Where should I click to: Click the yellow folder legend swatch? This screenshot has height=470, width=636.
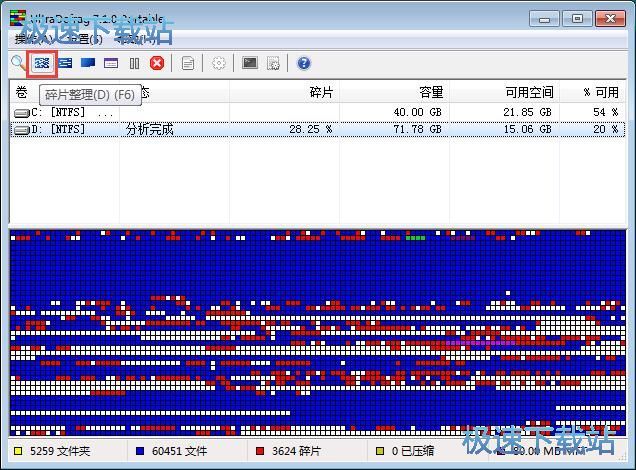tap(18, 451)
